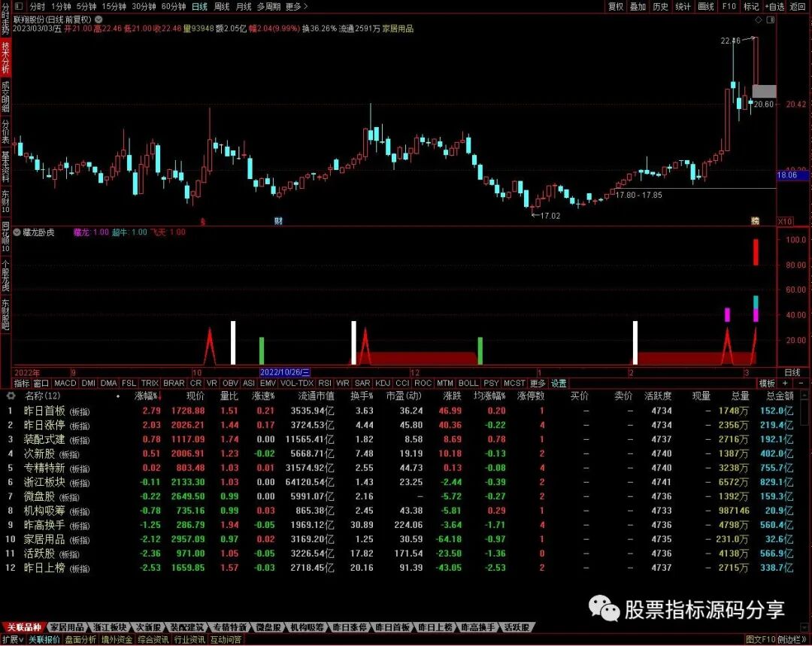The width and height of the screenshot is (812, 646).
Task: Toggle the 侧边栏 sidebar expander
Action: tap(792, 640)
